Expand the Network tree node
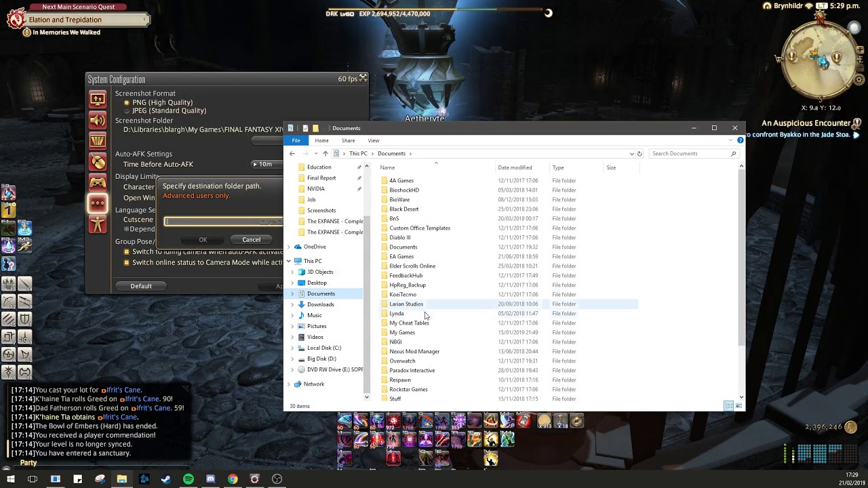This screenshot has height=488, width=868. pyautogui.click(x=289, y=384)
